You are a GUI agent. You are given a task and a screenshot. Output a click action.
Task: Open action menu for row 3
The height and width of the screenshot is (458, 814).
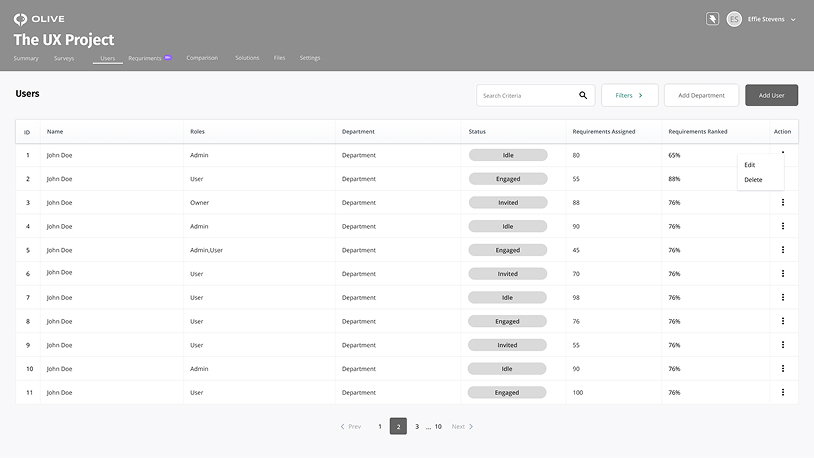coord(783,202)
